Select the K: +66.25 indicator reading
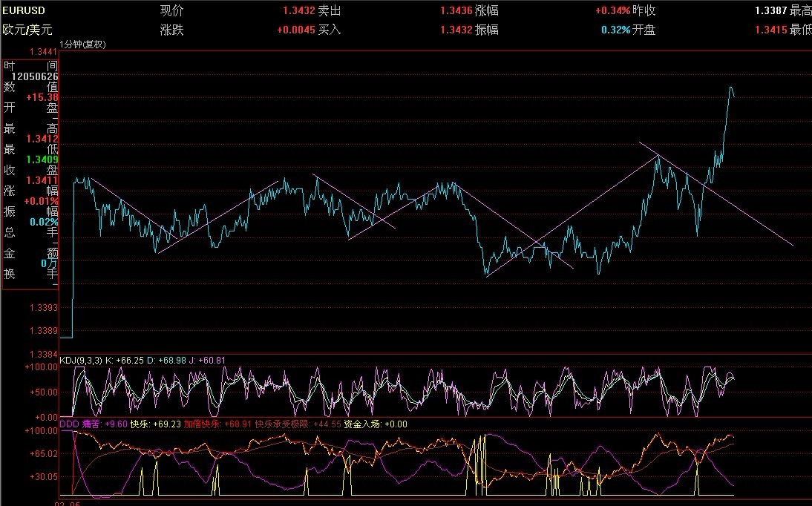Image resolution: width=812 pixels, height=506 pixels. click(123, 361)
